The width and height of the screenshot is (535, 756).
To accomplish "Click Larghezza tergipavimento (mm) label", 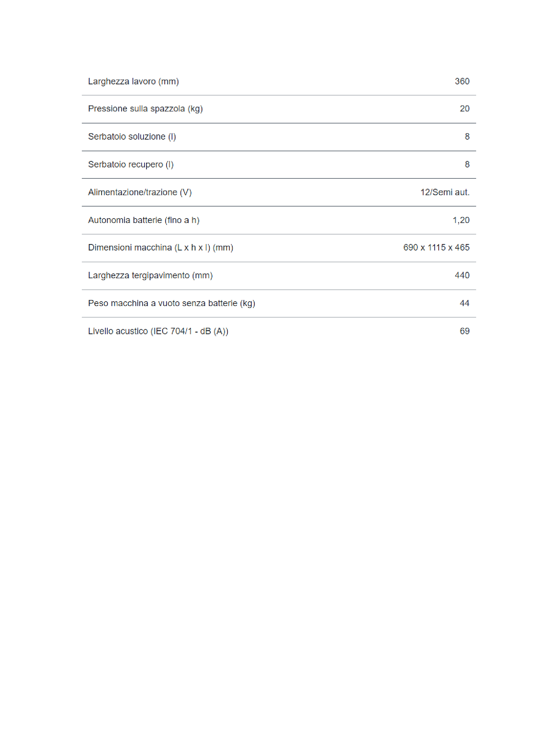I will point(150,276).
